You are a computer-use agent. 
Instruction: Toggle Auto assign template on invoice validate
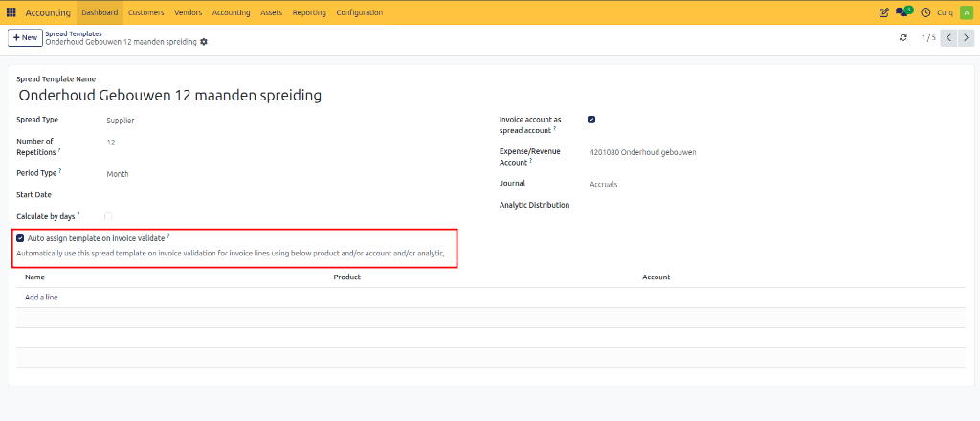point(21,238)
